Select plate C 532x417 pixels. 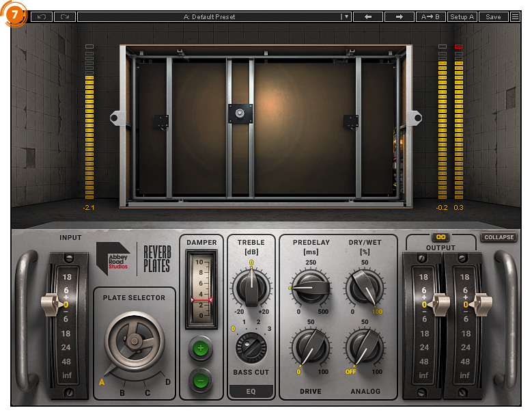(x=148, y=392)
